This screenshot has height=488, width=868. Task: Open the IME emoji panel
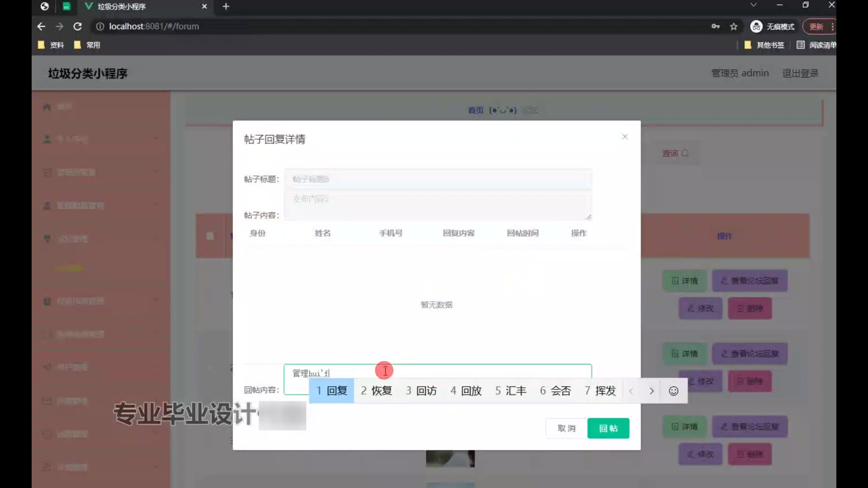[673, 391]
